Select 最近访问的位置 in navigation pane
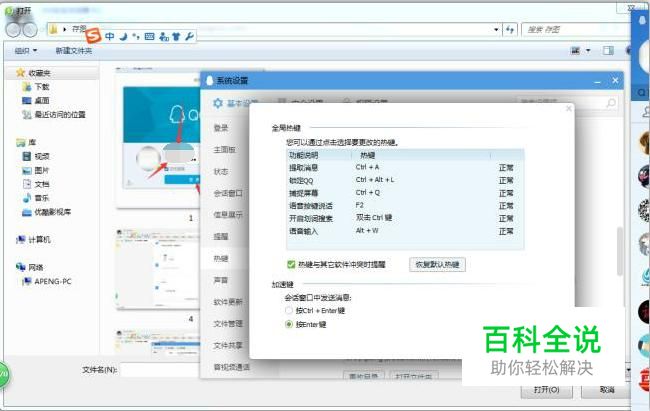This screenshot has height=411, width=650. click(x=60, y=114)
